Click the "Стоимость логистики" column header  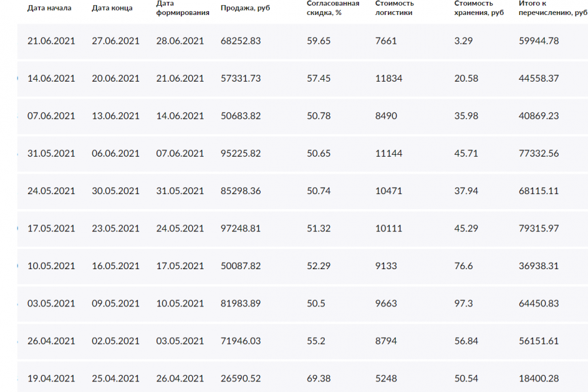tap(395, 8)
